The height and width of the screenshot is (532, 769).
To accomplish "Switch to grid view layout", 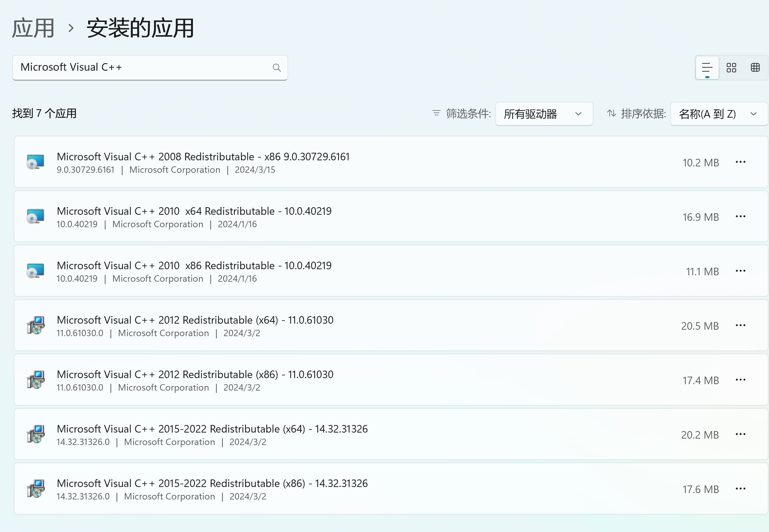I will pyautogui.click(x=731, y=68).
